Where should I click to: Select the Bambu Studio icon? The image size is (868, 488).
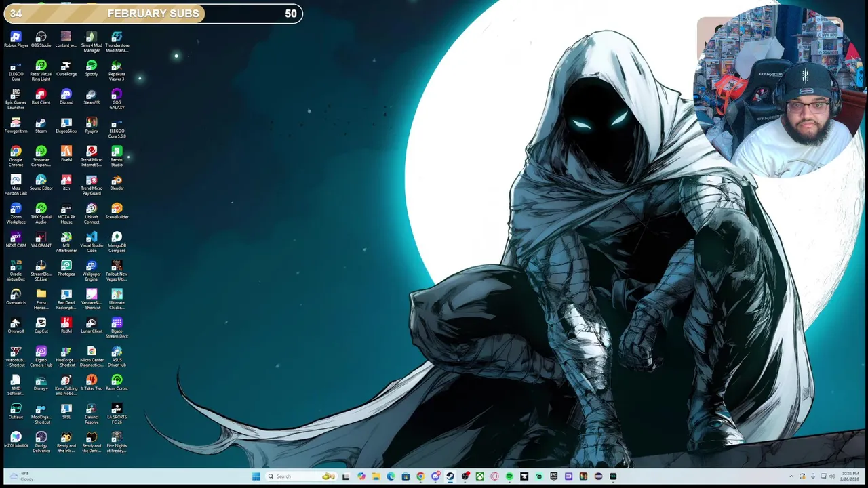(x=117, y=156)
